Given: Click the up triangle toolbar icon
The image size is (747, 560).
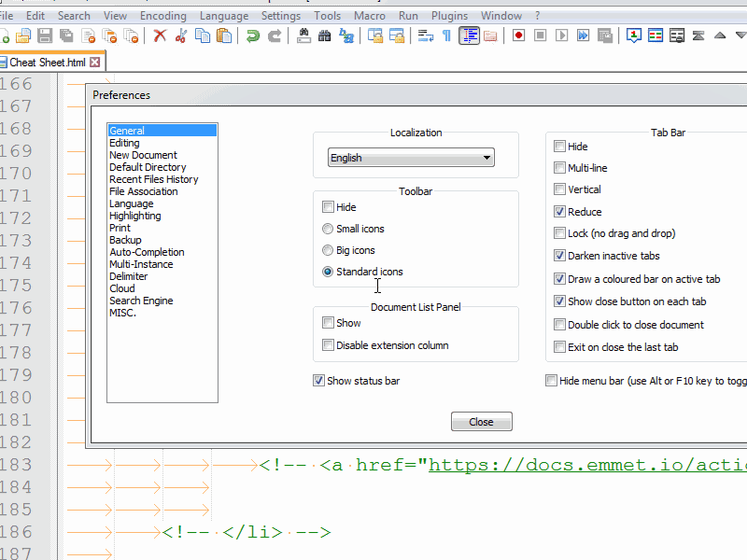Looking at the screenshot, I should (x=720, y=35).
